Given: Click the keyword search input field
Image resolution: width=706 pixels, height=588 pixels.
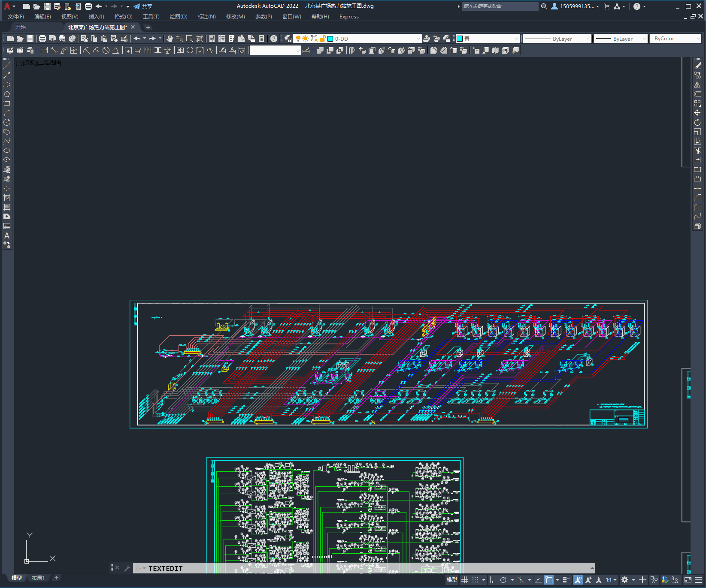Looking at the screenshot, I should point(500,6).
